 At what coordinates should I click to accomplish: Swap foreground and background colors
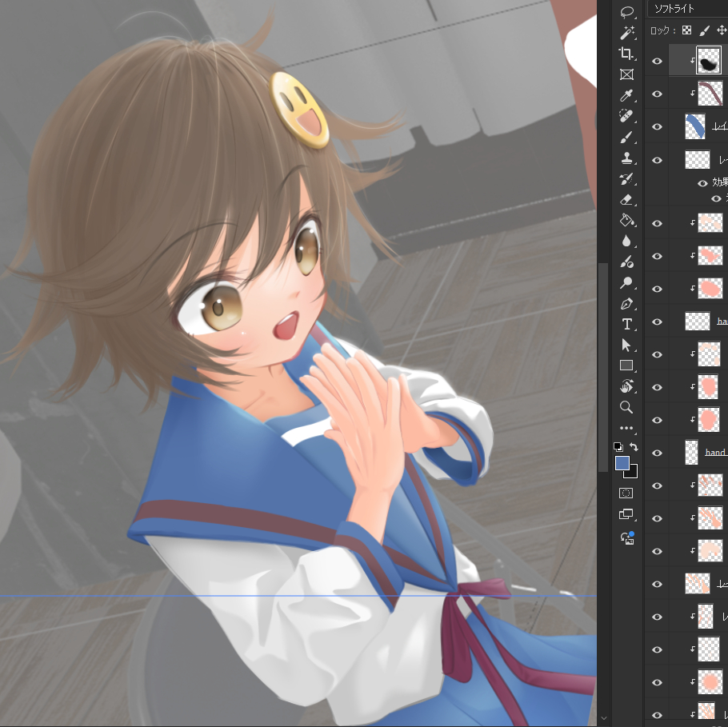tap(634, 447)
